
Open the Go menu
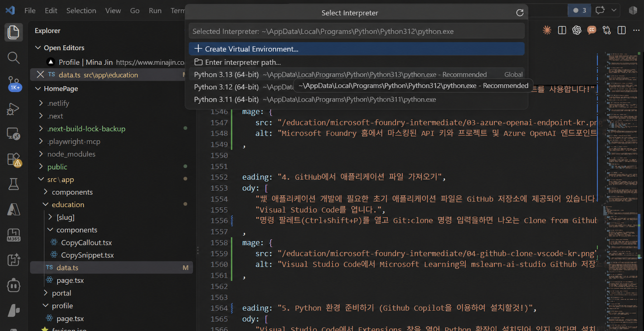point(135,10)
